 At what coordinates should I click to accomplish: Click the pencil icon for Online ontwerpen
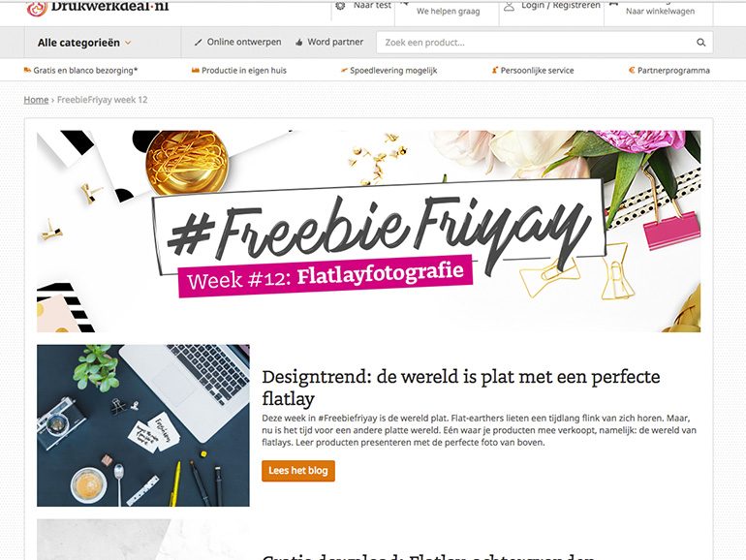coord(198,43)
